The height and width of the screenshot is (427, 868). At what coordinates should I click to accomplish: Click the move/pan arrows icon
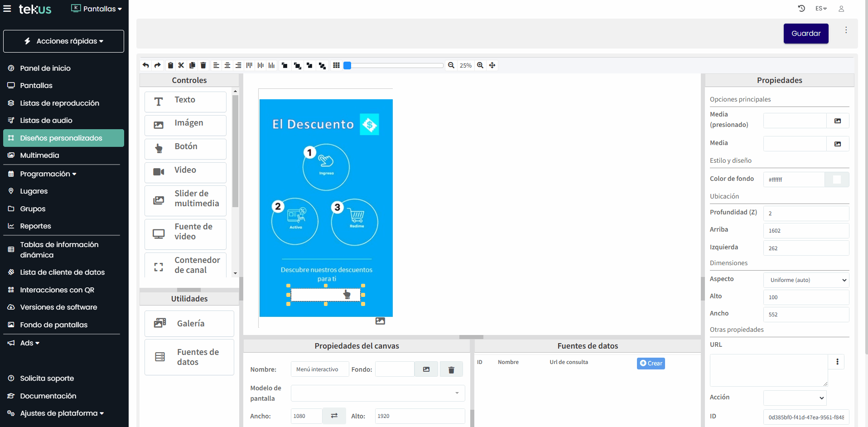tap(492, 65)
